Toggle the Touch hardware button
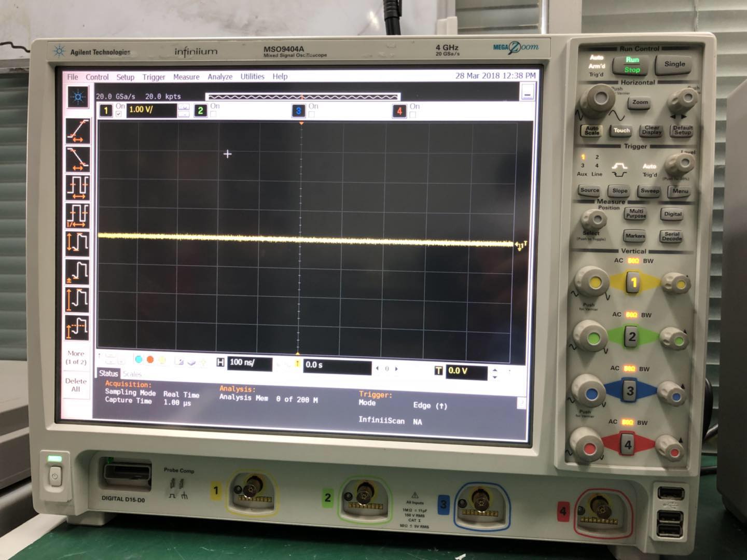 pyautogui.click(x=621, y=131)
